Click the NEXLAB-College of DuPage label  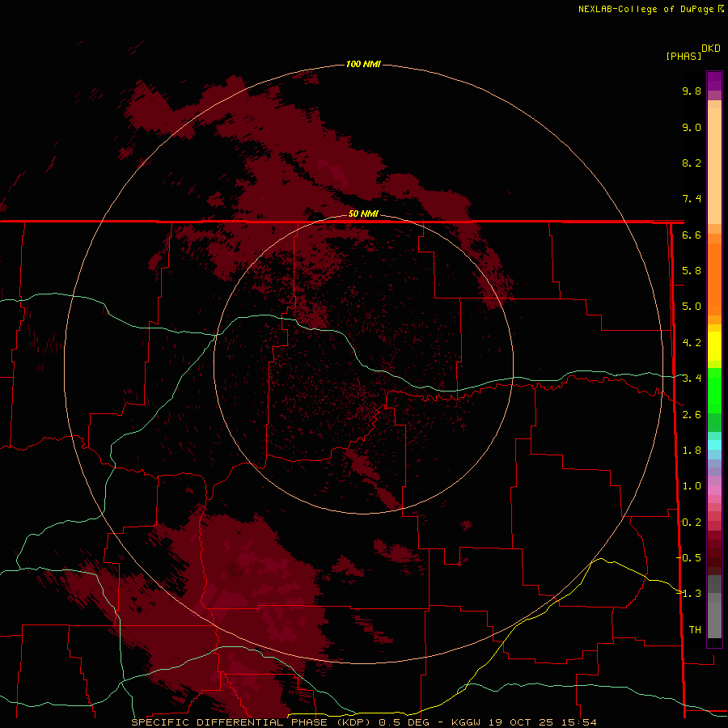[646, 9]
